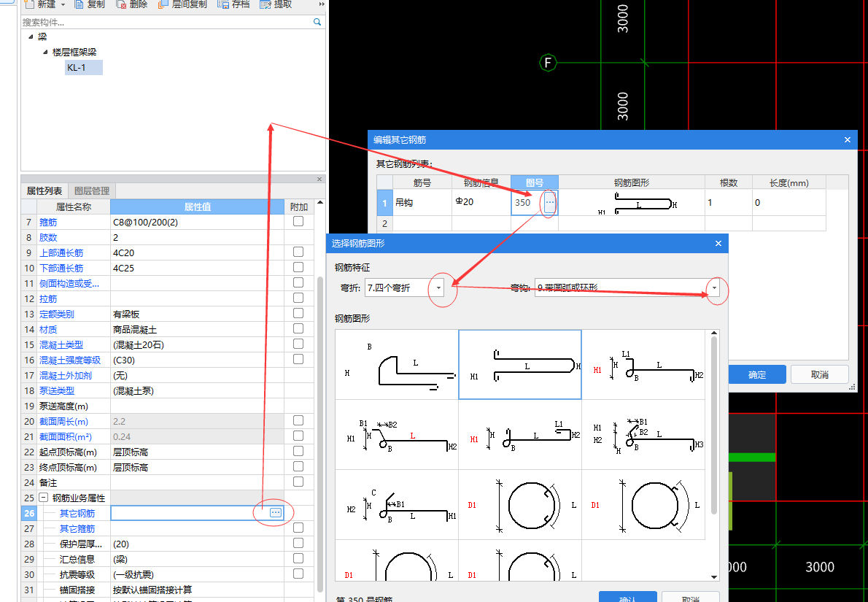The image size is (868, 602).
Task: Check the 附加 box for 材质 row
Action: point(298,329)
